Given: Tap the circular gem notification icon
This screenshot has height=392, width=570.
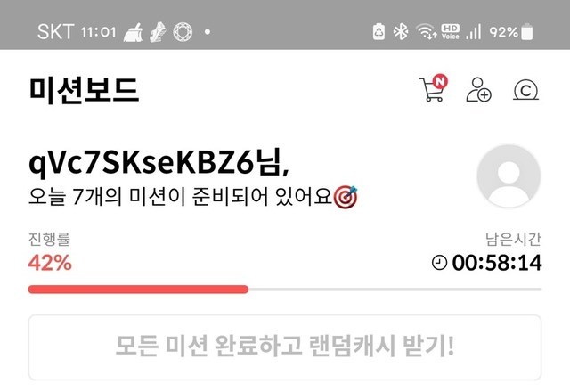Looking at the screenshot, I should (183, 32).
